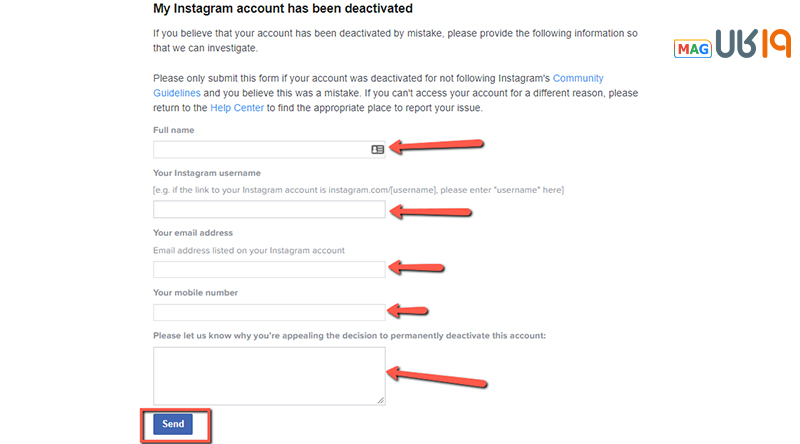Select the mobile number input field
This screenshot has width=800, height=444.
tap(269, 312)
